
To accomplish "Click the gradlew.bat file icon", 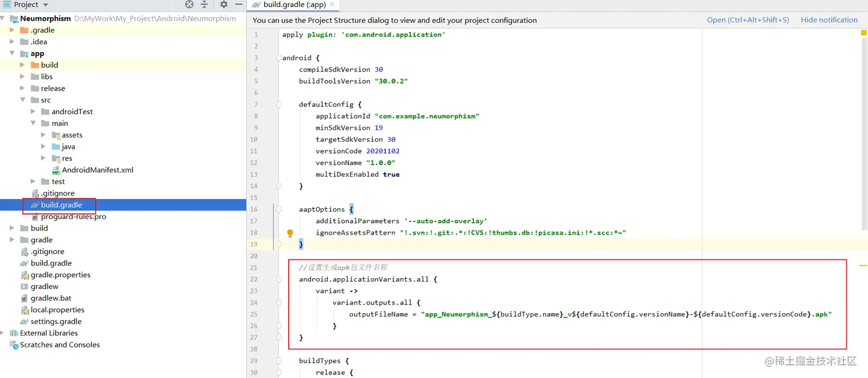I will point(25,298).
